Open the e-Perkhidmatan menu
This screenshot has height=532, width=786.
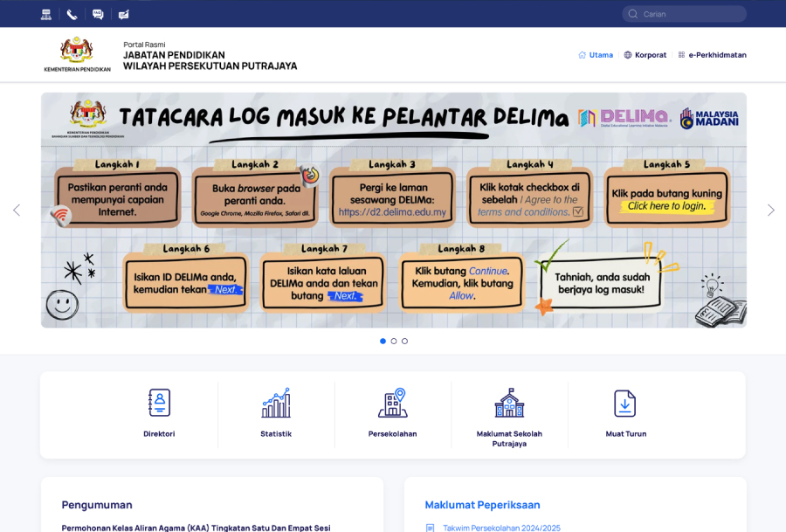[x=713, y=55]
